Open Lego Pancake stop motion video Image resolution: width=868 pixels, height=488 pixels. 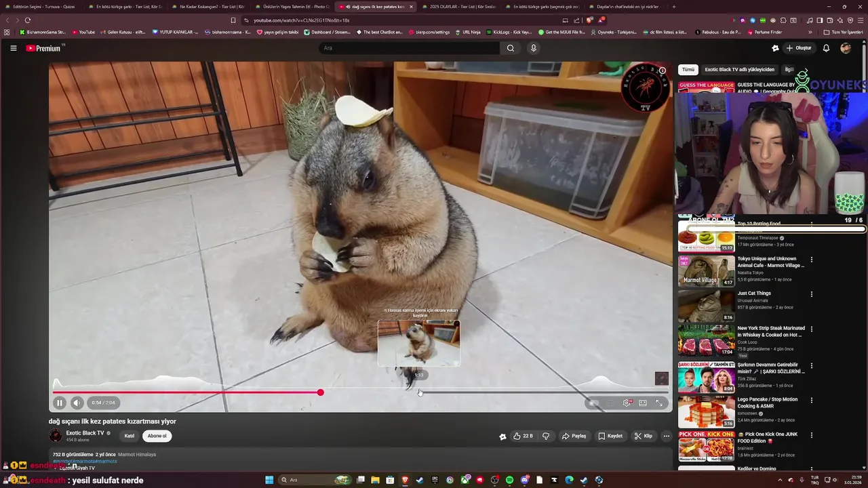tap(707, 411)
